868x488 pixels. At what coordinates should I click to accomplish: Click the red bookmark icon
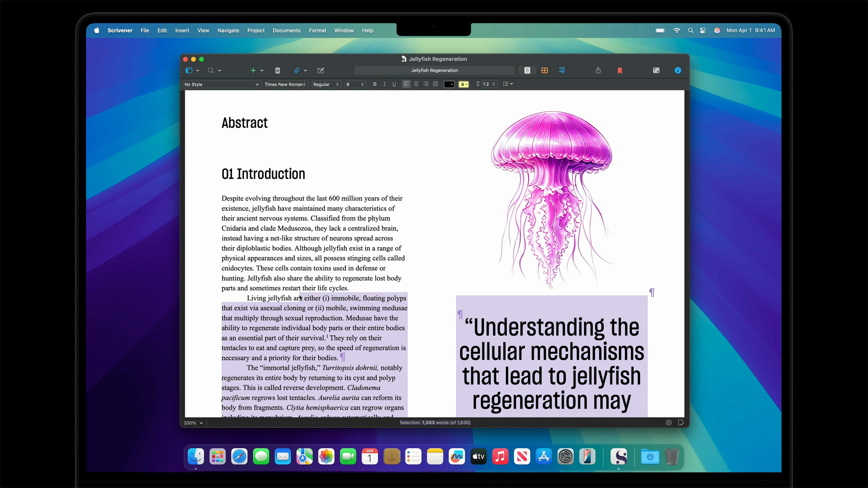[x=620, y=70]
